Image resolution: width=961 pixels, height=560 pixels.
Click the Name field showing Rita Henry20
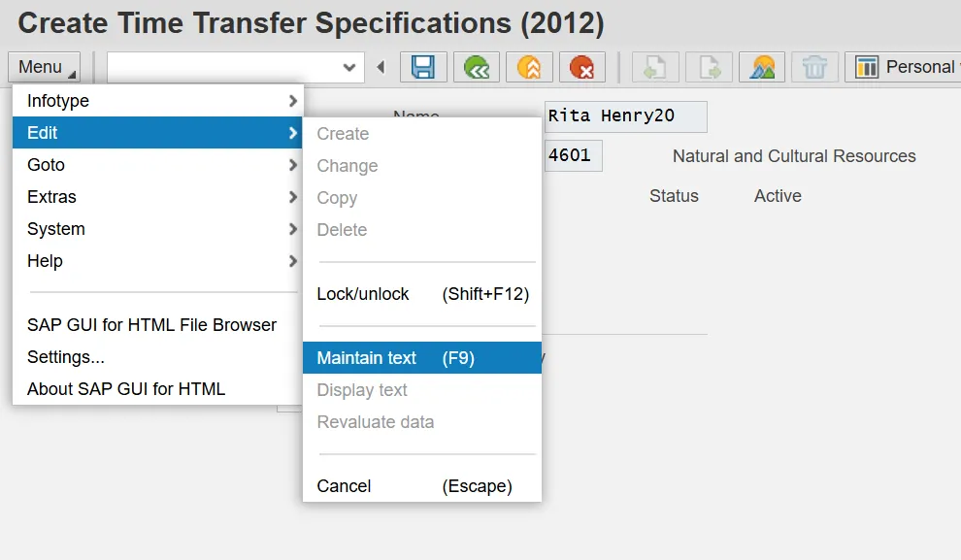click(x=625, y=116)
